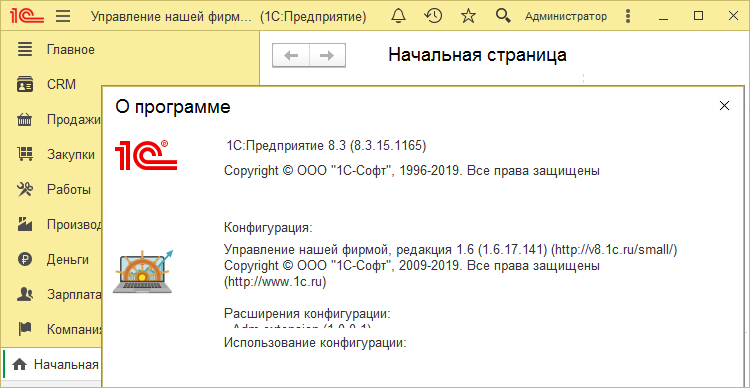
Task: Switch to the Начальная страница tab
Action: pos(52,365)
